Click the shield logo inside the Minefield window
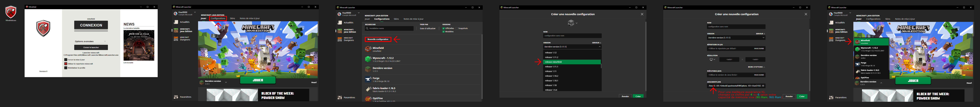980x107 pixels. click(x=43, y=28)
